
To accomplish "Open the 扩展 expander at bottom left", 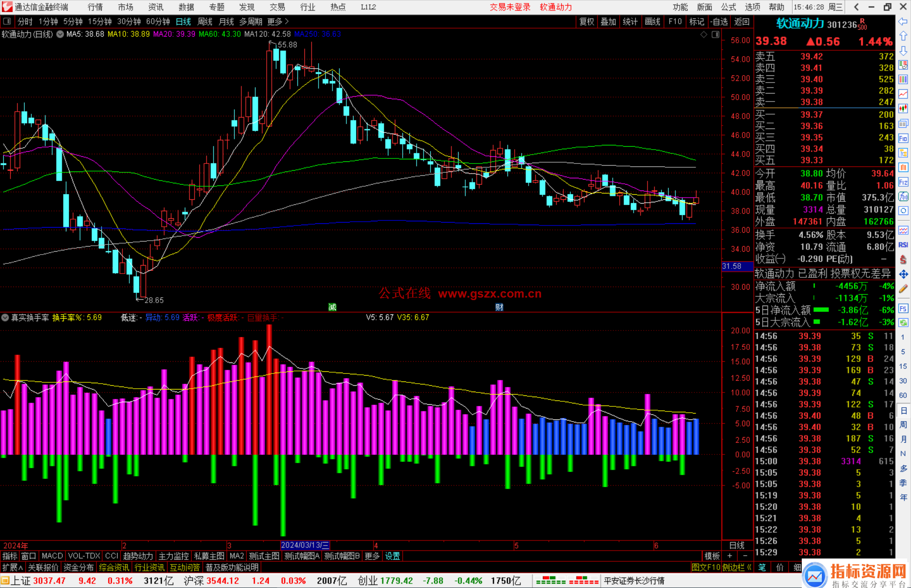I will (x=12, y=567).
